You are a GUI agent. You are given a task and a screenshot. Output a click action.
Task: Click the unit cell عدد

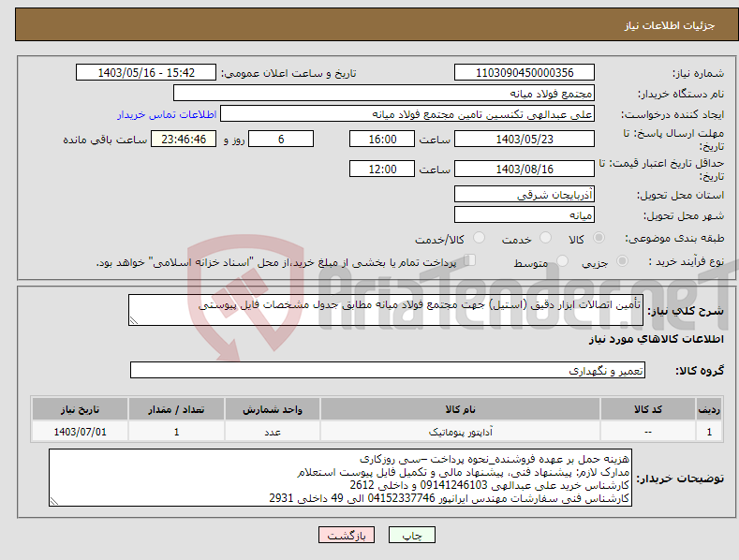[x=273, y=432]
